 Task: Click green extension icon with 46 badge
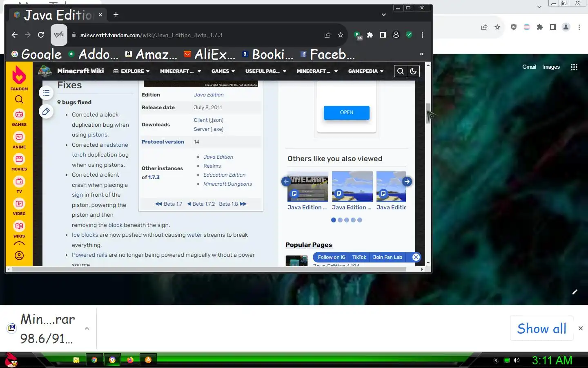click(x=358, y=36)
